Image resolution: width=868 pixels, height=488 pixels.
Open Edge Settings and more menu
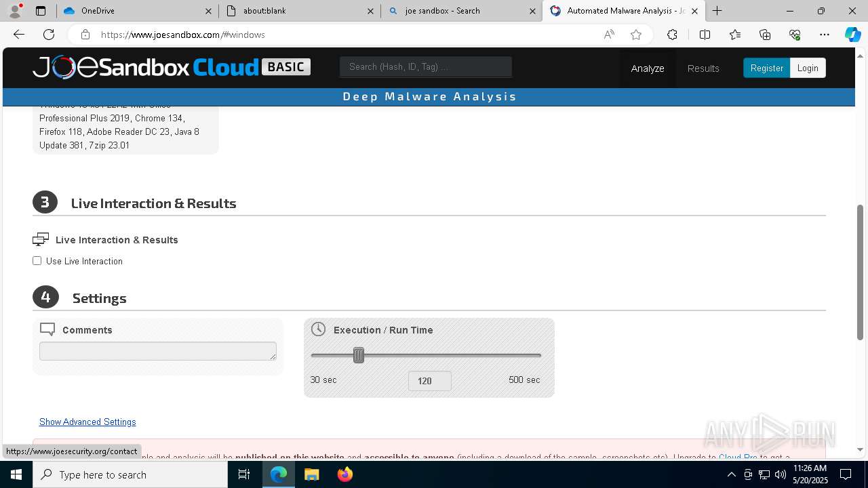[825, 35]
